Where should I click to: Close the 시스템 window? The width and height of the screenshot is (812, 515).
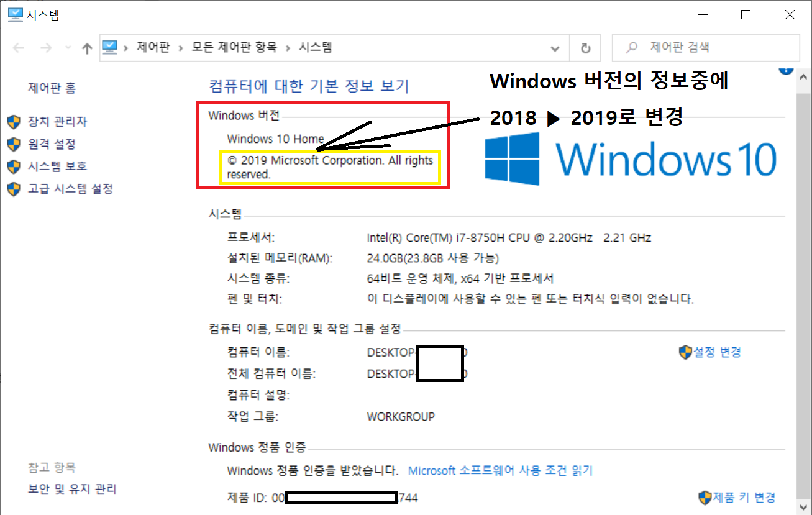point(790,16)
